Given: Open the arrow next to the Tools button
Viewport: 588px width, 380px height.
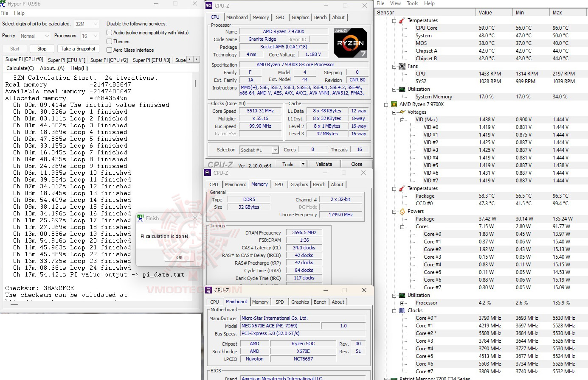Looking at the screenshot, I should [x=303, y=164].
